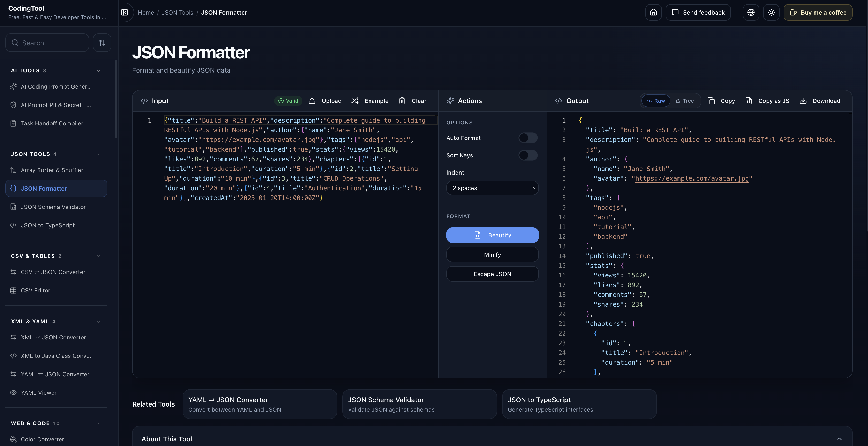
Task: Click the home icon button in header
Action: tap(653, 13)
